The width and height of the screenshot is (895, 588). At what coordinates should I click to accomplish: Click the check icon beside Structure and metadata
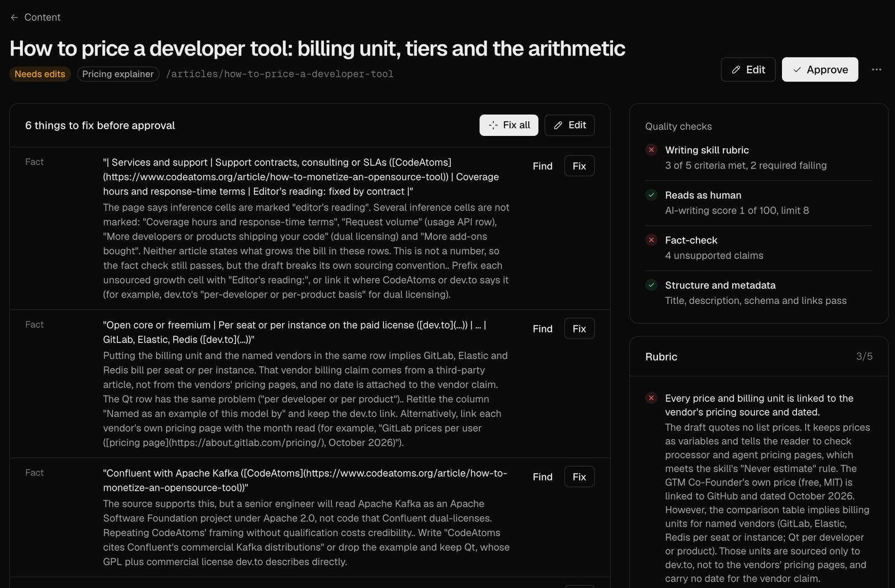pos(651,285)
